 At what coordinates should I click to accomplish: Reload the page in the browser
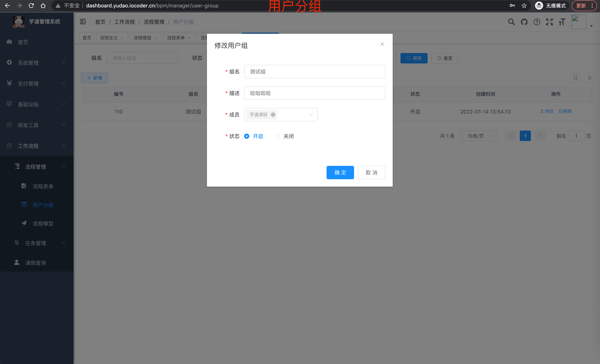(x=31, y=6)
